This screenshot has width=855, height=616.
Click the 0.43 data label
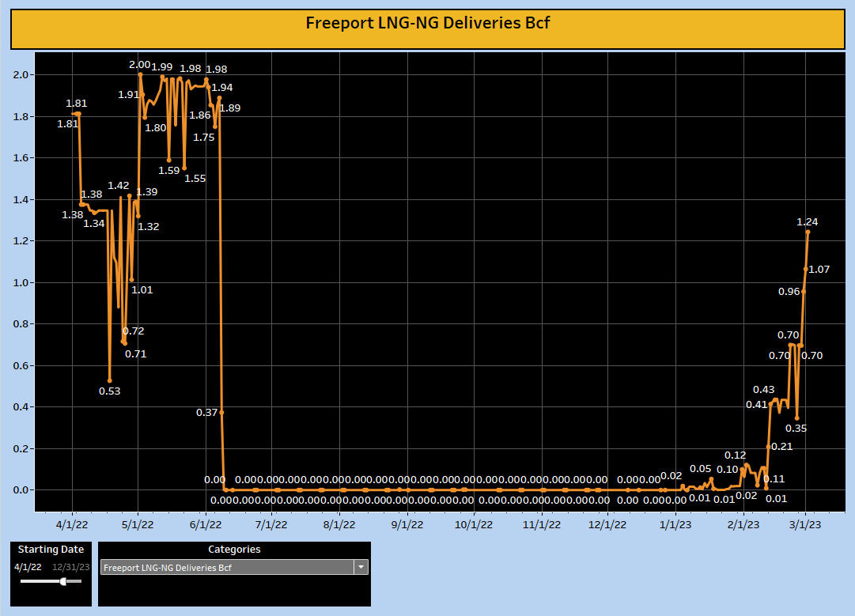coord(763,389)
